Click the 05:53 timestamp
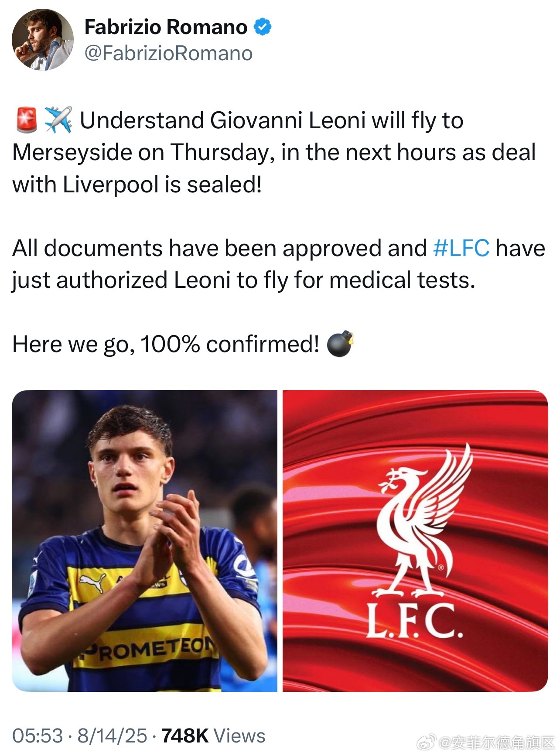Image resolution: width=560 pixels, height=756 pixels. click(38, 735)
